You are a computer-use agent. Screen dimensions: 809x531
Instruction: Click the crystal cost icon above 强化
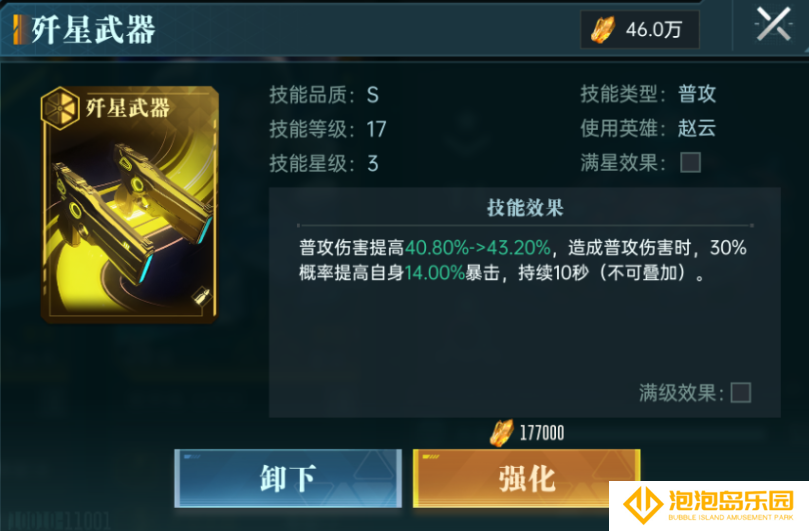501,432
